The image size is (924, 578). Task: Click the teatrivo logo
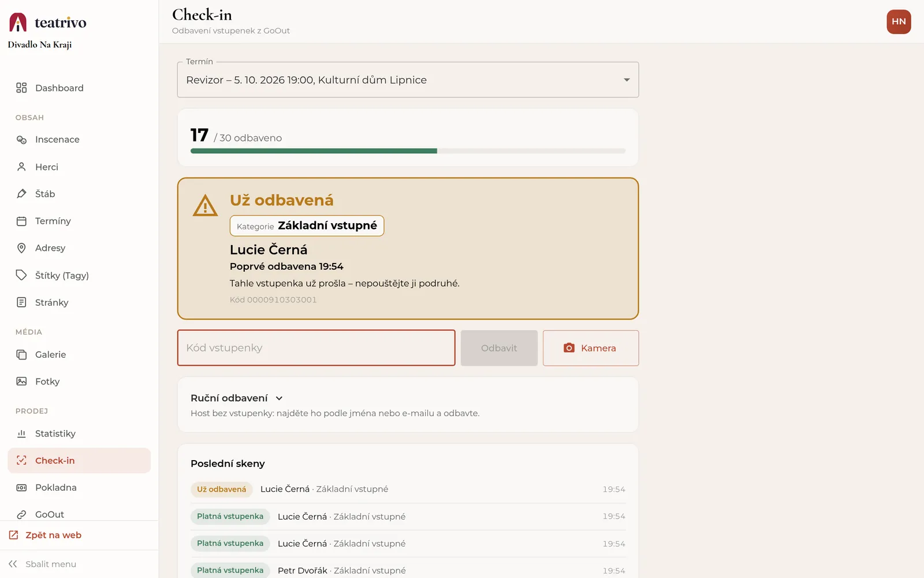coord(47,22)
